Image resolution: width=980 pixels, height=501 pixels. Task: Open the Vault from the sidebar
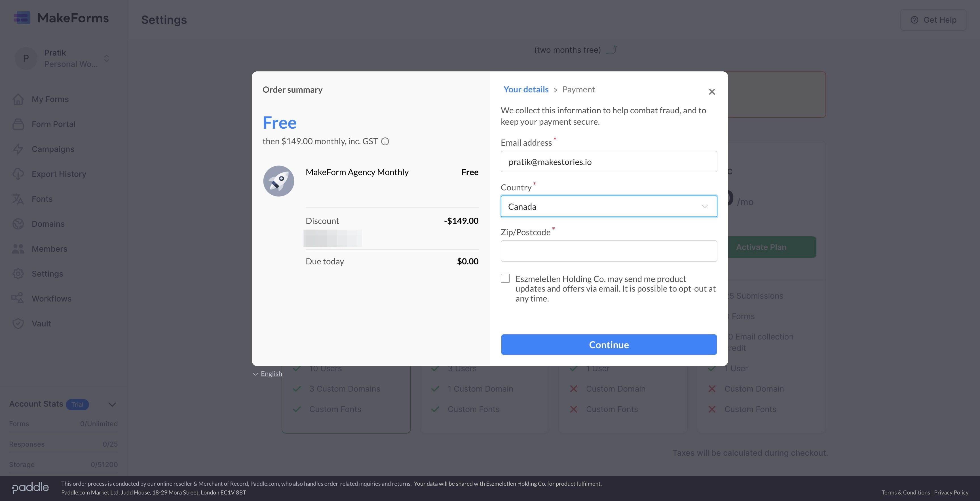click(x=41, y=324)
